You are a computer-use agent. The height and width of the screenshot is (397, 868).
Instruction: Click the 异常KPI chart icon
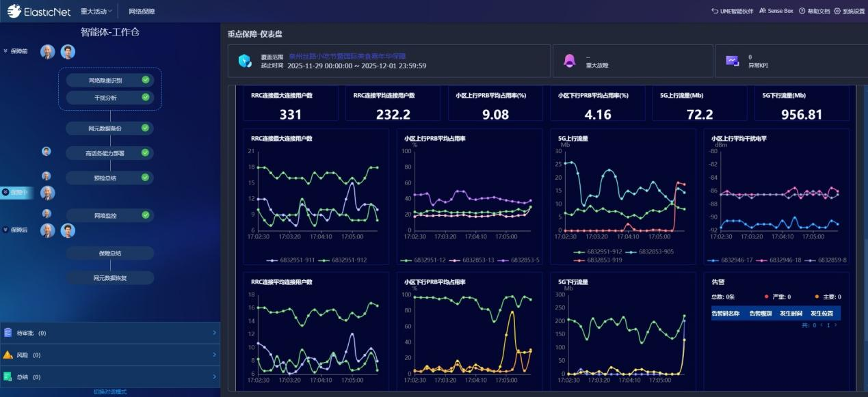coord(732,61)
